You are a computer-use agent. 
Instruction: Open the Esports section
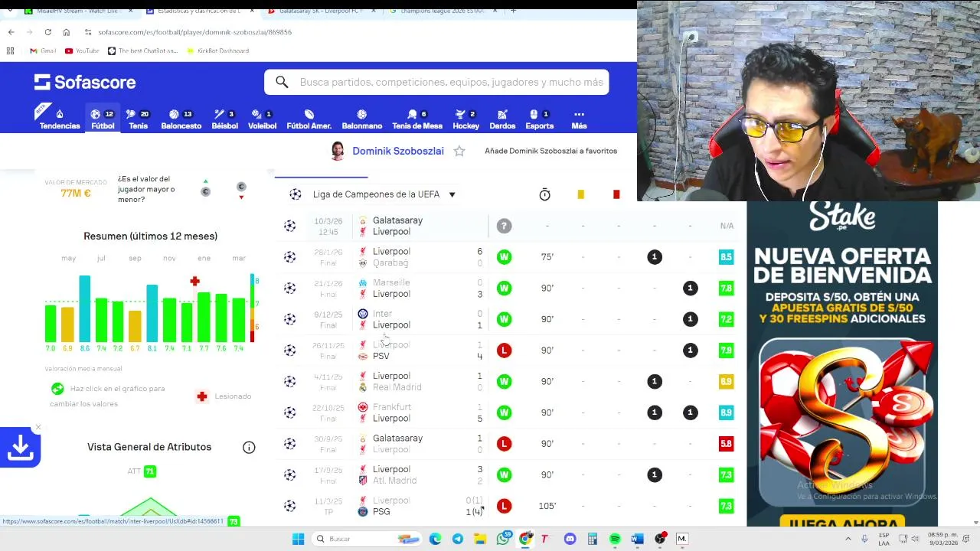[x=539, y=119]
